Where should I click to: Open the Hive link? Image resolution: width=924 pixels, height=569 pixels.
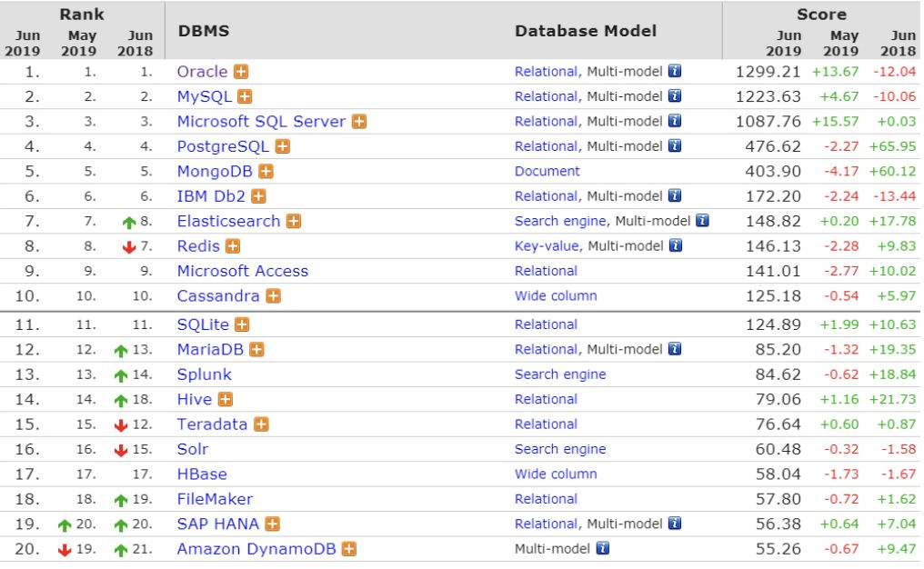(195, 399)
